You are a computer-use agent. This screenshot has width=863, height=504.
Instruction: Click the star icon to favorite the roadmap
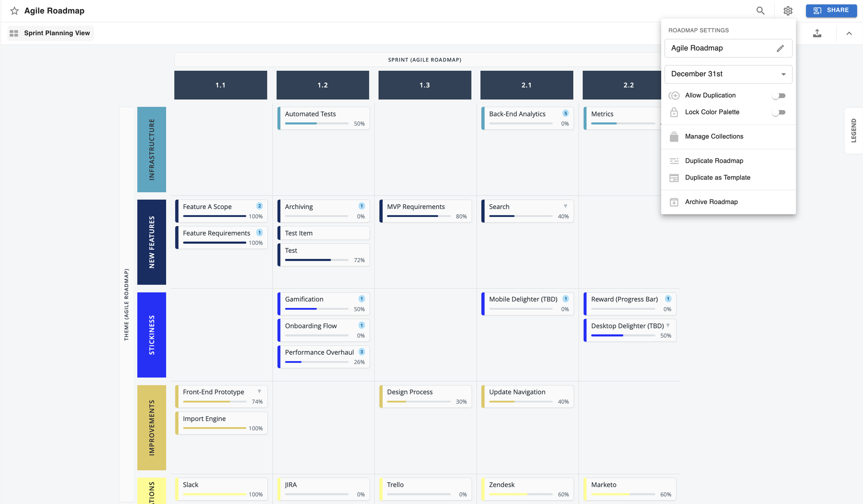(14, 11)
